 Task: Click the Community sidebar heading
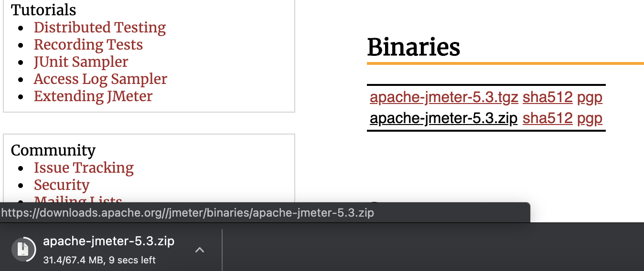pos(53,150)
